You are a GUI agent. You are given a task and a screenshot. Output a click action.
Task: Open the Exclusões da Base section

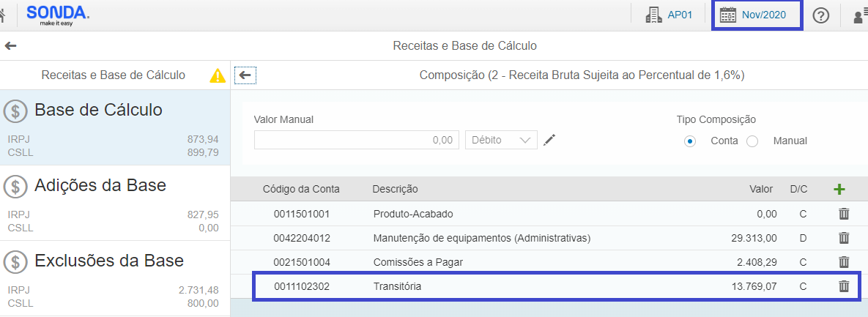click(x=114, y=278)
